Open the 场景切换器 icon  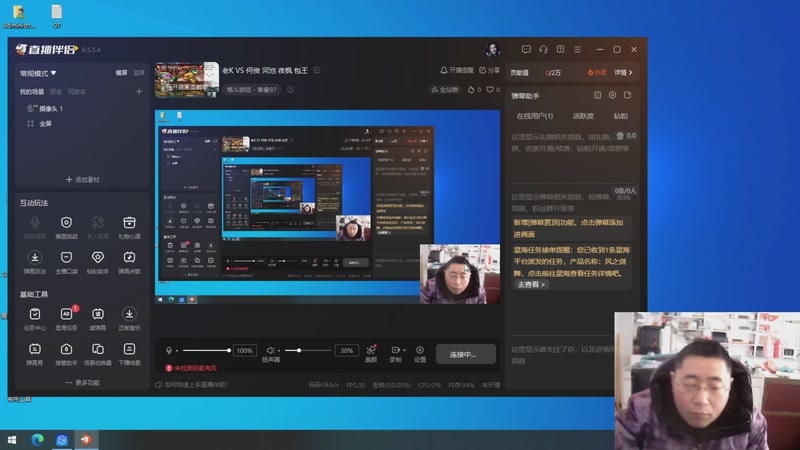tap(97, 349)
